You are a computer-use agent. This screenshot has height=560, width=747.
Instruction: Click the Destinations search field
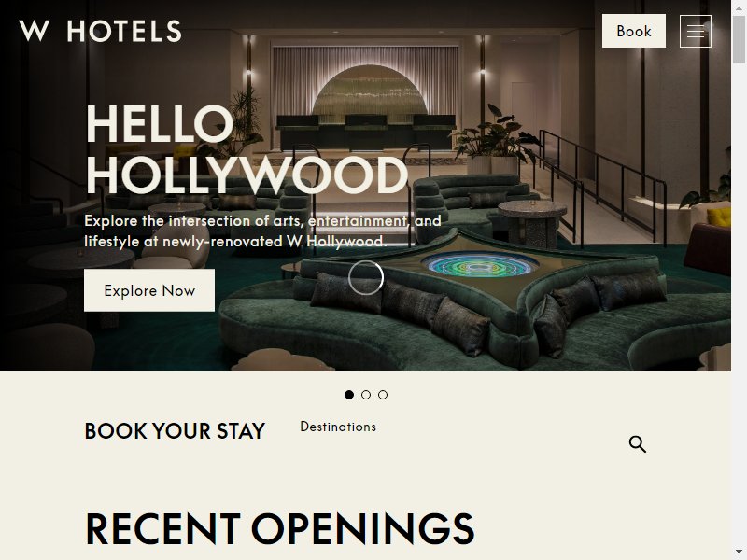458,444
